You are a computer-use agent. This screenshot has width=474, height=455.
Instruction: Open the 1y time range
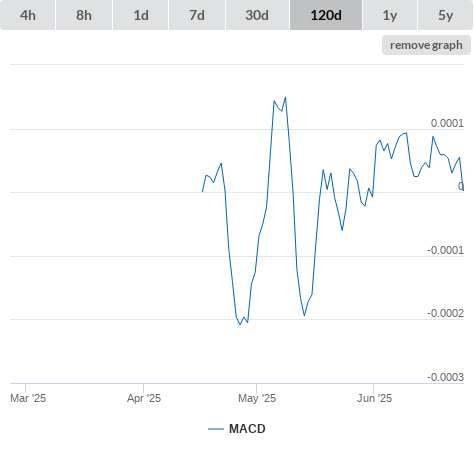click(390, 15)
